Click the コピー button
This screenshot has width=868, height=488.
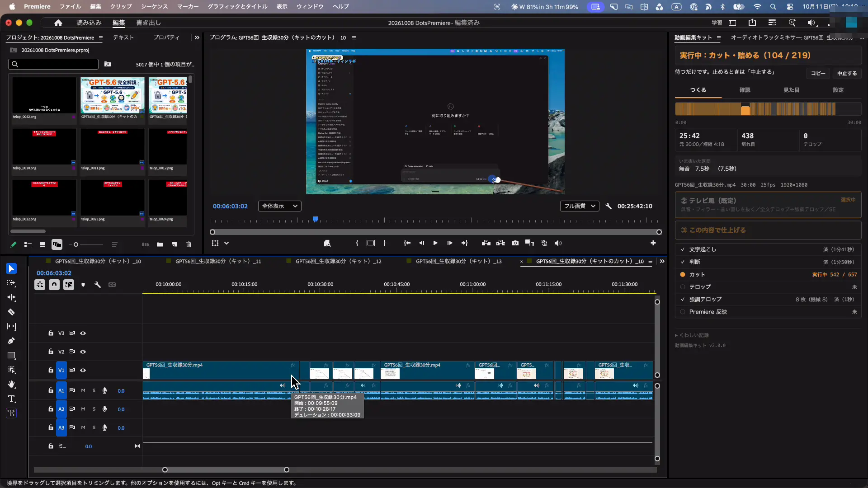click(818, 73)
